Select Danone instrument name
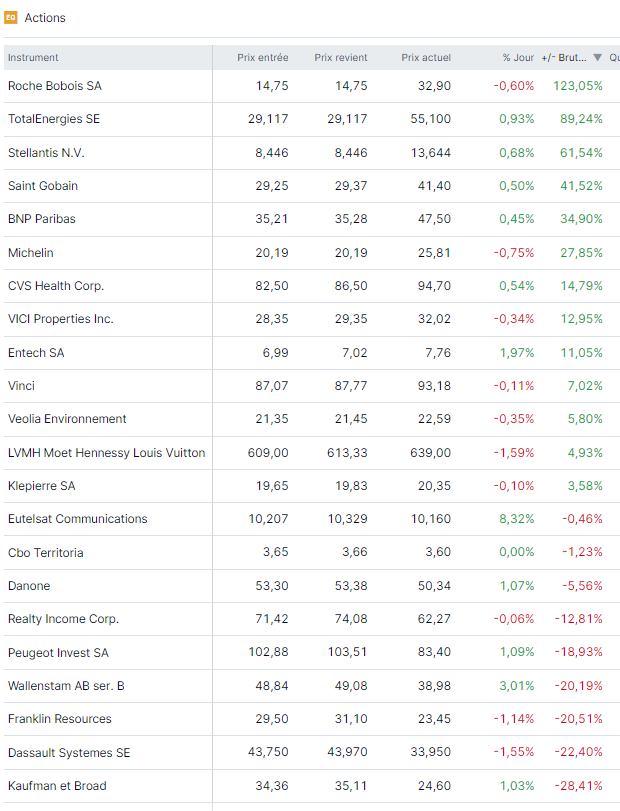Viewport: 620px width, 811px height. [x=29, y=585]
